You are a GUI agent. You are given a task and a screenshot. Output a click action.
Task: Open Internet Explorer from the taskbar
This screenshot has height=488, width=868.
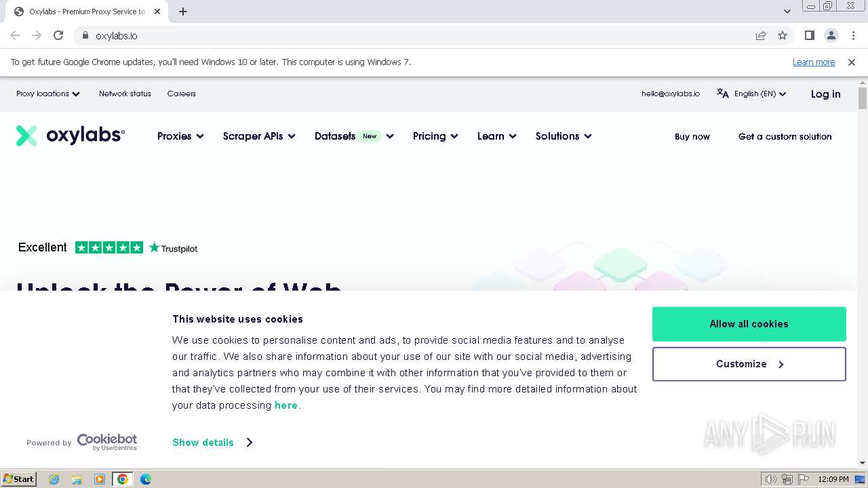54,479
